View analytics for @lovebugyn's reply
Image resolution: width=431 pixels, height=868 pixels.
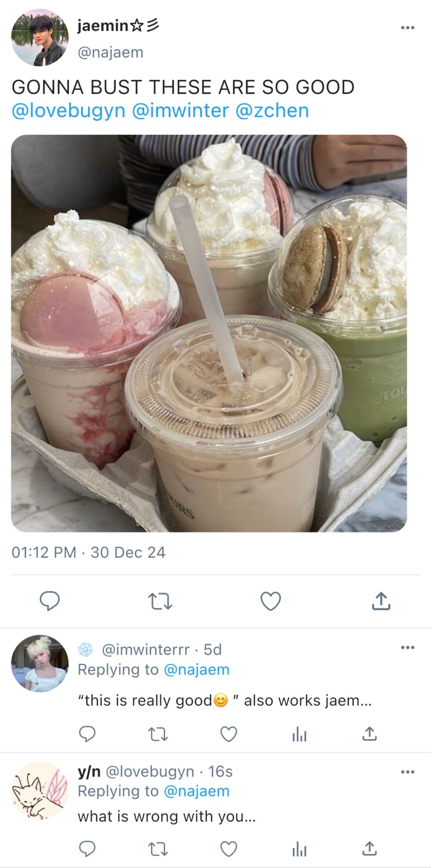(x=299, y=849)
